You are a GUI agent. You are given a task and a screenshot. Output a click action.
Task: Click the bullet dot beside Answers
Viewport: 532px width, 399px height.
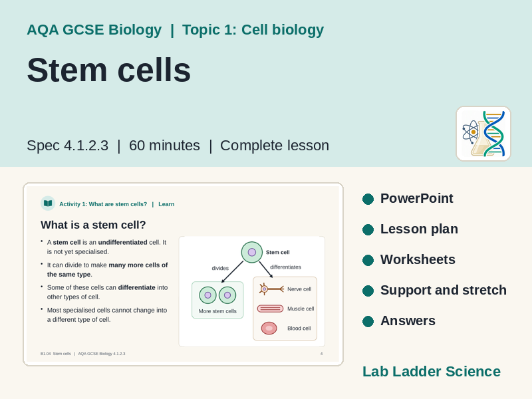(368, 321)
